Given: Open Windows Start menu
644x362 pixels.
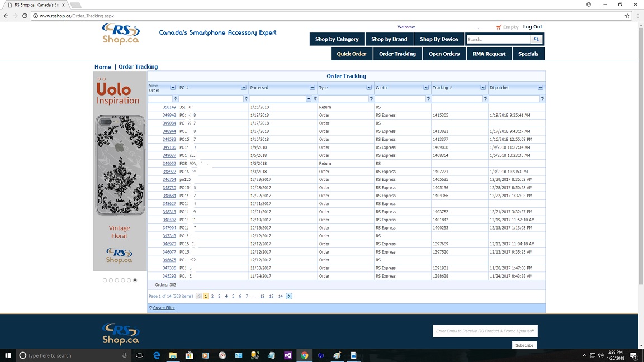Looking at the screenshot, I should 7,355.
